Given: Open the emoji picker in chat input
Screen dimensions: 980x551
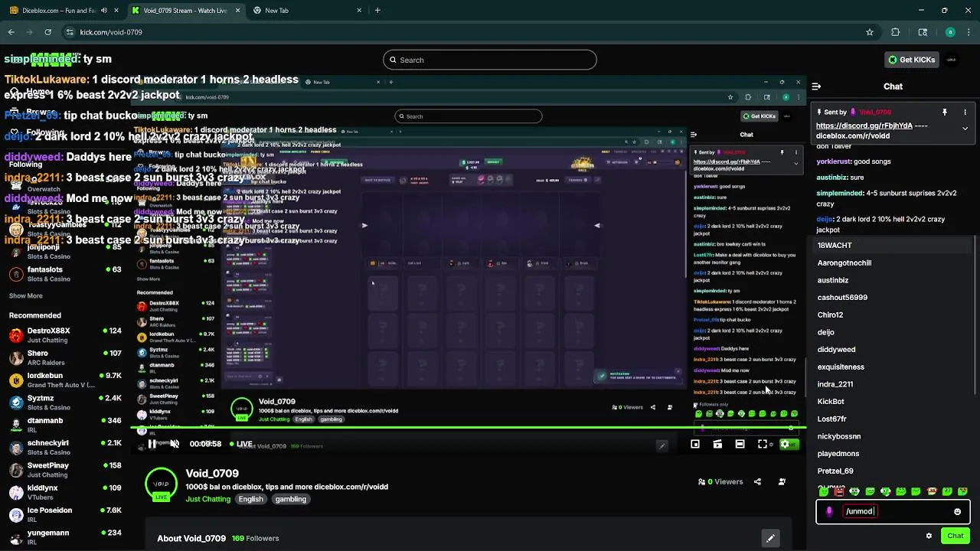Looking at the screenshot, I should pyautogui.click(x=957, y=511).
